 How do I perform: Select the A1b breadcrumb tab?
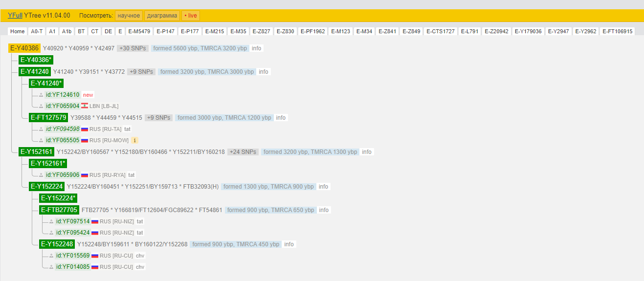pos(67,31)
